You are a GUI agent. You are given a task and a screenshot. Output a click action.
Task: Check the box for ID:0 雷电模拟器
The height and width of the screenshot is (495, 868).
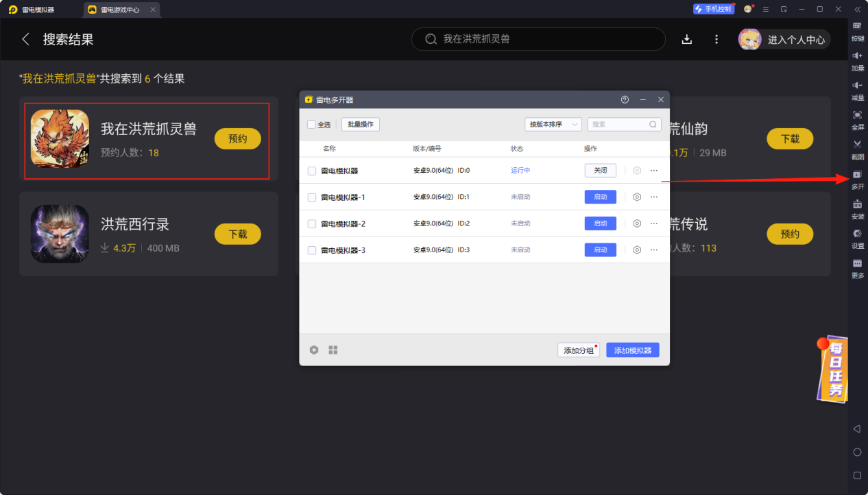(312, 171)
